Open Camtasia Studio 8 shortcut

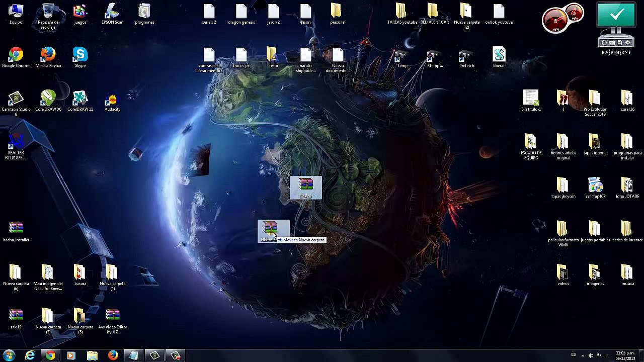pos(16,103)
